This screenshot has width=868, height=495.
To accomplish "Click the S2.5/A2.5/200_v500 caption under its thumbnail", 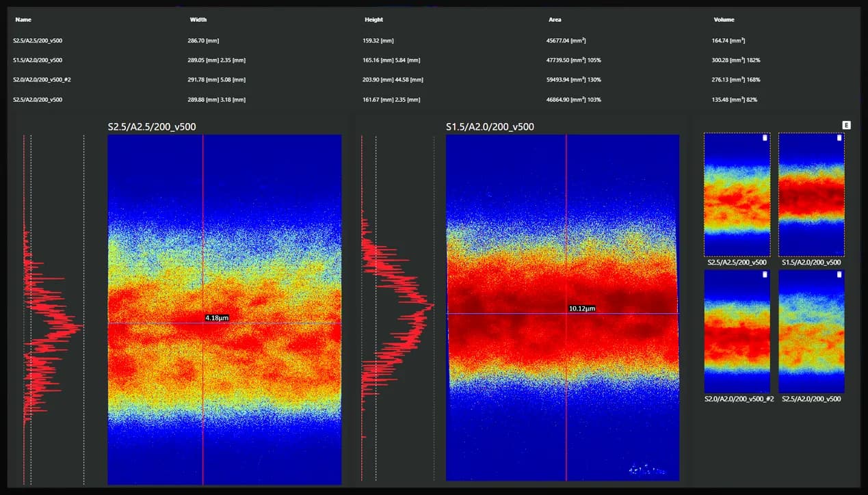I will [737, 263].
